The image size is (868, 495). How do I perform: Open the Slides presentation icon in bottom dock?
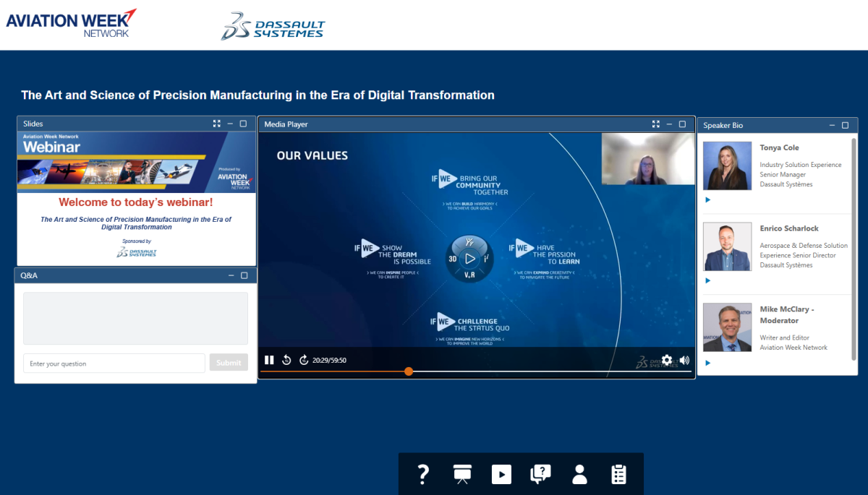[462, 474]
